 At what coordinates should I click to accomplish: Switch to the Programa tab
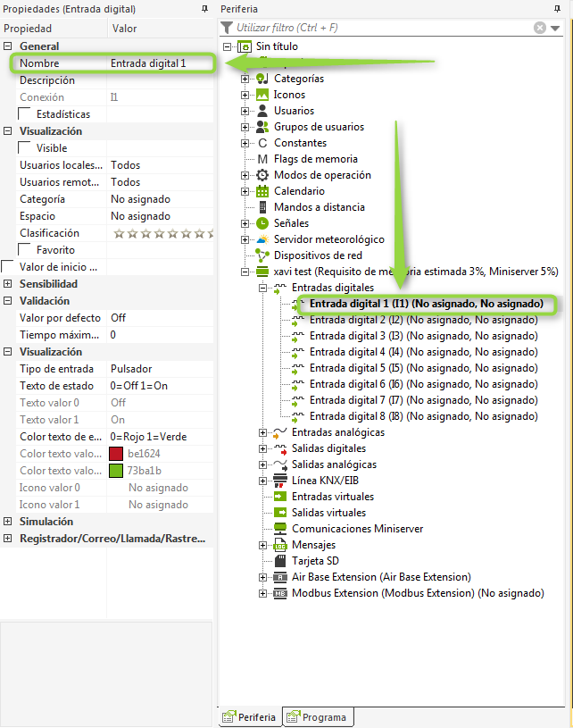[318, 717]
